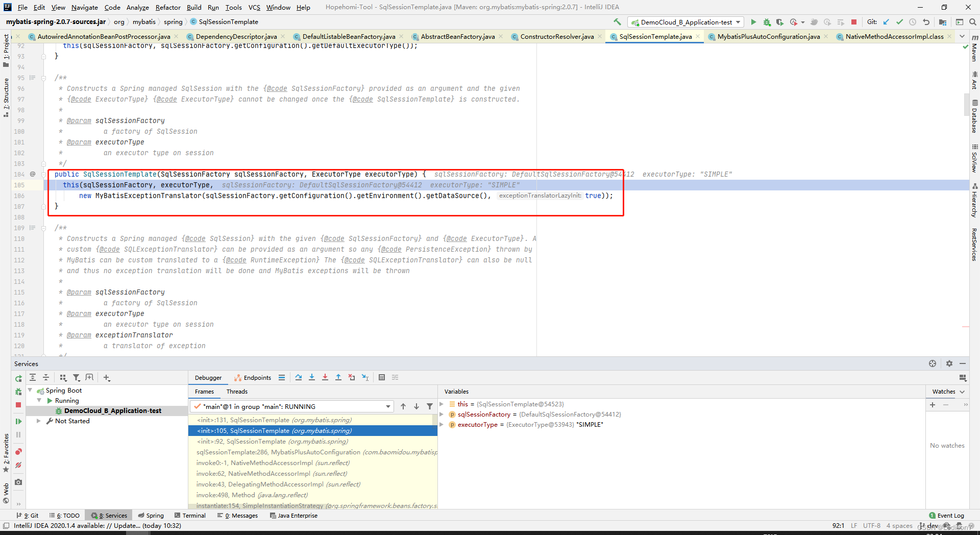Run DemoCloud_B_Application-test with green play icon
The width and height of the screenshot is (980, 535).
coord(753,22)
